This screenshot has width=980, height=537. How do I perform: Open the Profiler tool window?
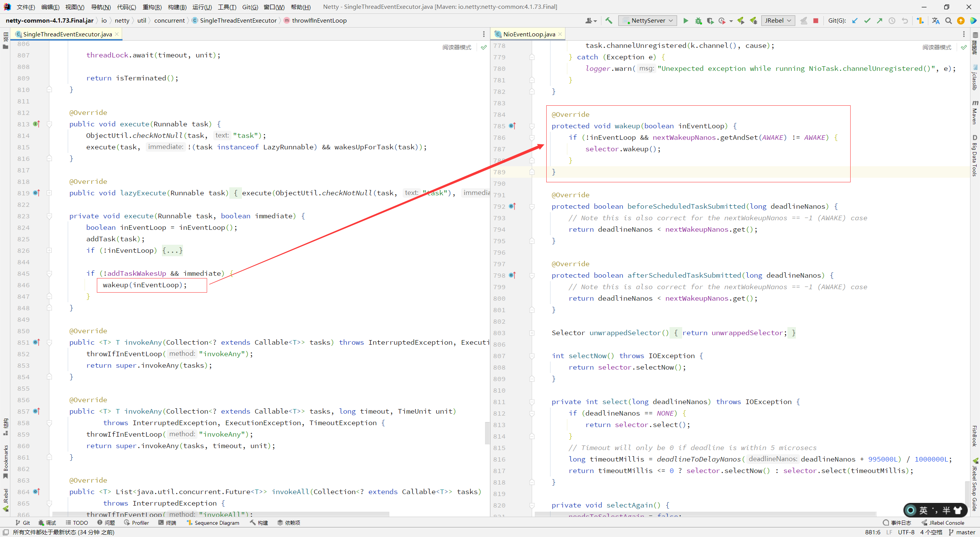(136, 522)
